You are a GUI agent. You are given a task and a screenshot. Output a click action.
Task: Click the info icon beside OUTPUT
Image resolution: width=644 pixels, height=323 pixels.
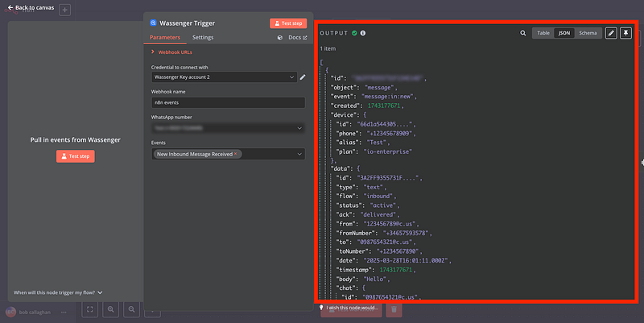point(363,33)
